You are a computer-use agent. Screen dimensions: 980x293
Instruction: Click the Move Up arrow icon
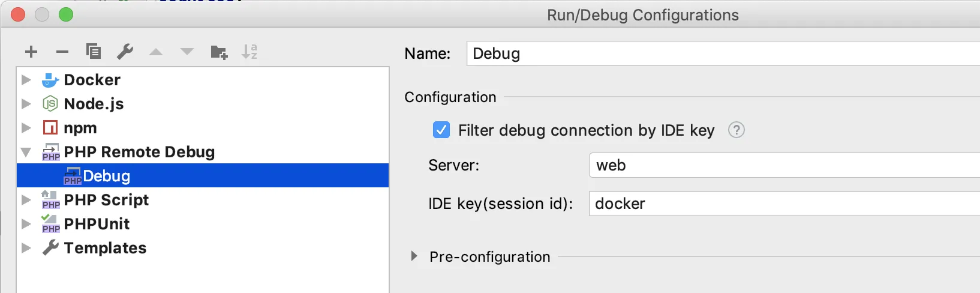[x=156, y=52]
